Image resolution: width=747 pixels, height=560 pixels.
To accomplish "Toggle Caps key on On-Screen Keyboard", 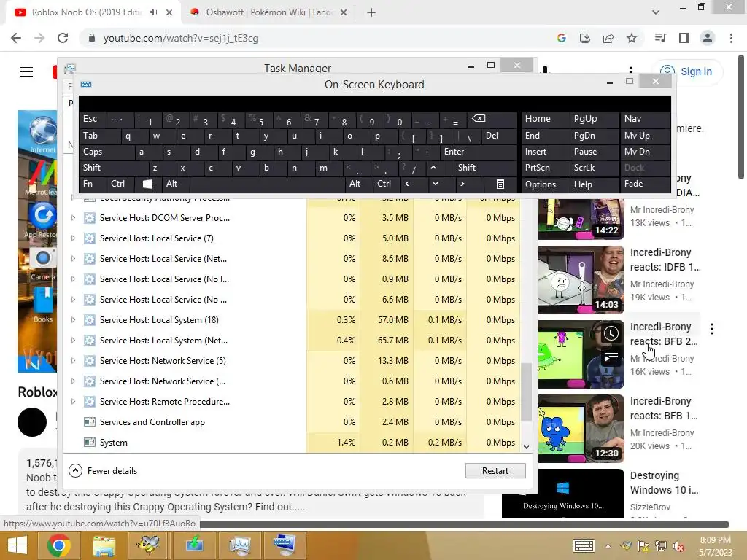I will click(107, 152).
